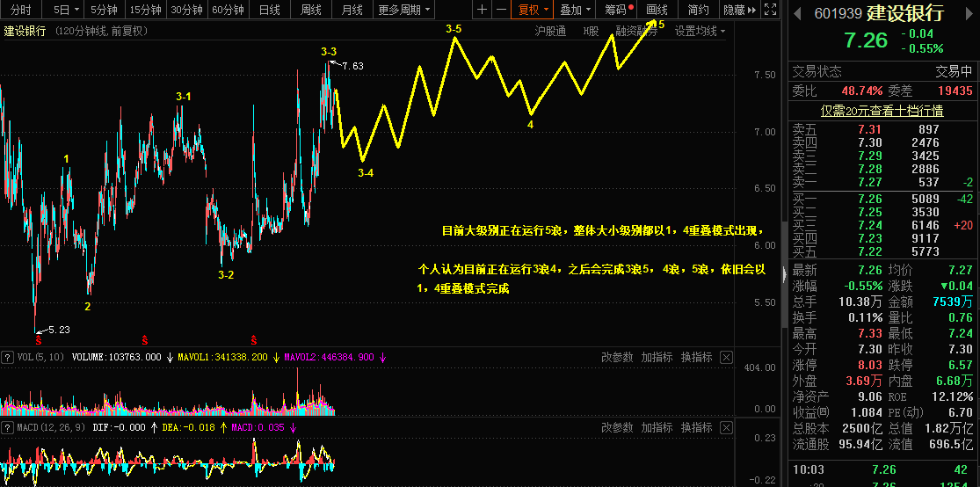The image size is (980, 487).
Task: Open the 叠加 overlay dropdown
Action: point(574,10)
